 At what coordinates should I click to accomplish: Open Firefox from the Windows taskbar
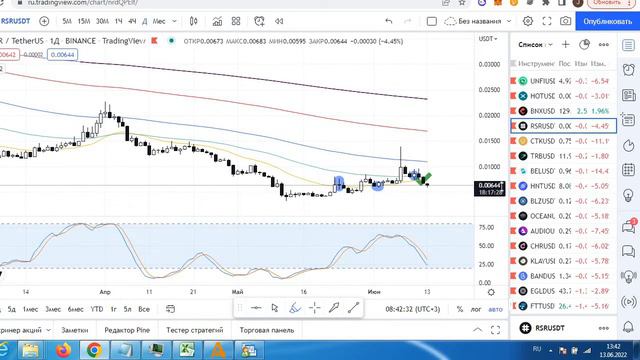63,350
